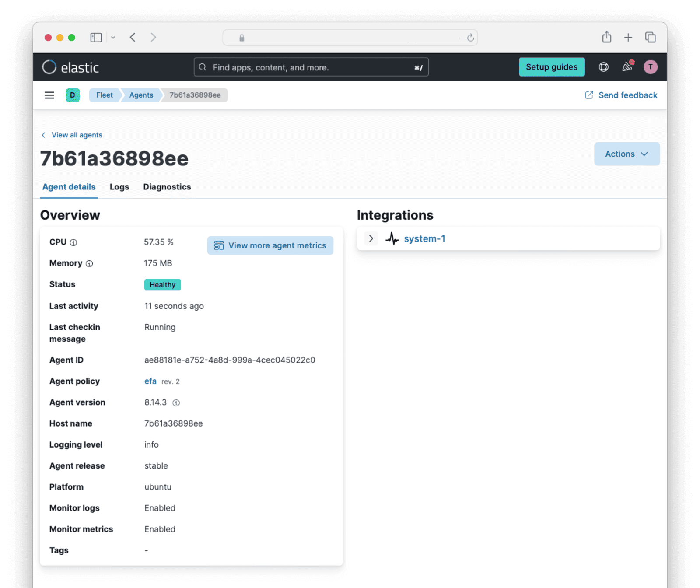The width and height of the screenshot is (700, 588).
Task: Show the tab overview
Action: [x=651, y=38]
